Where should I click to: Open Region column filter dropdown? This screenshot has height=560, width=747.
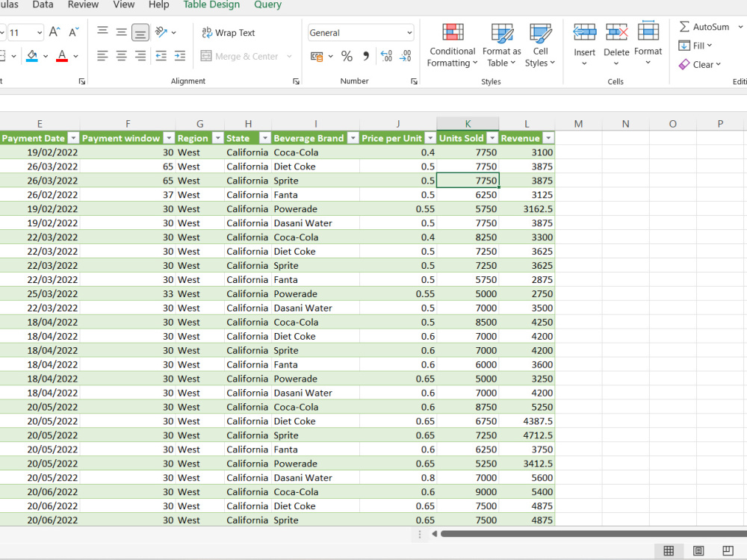click(x=217, y=138)
